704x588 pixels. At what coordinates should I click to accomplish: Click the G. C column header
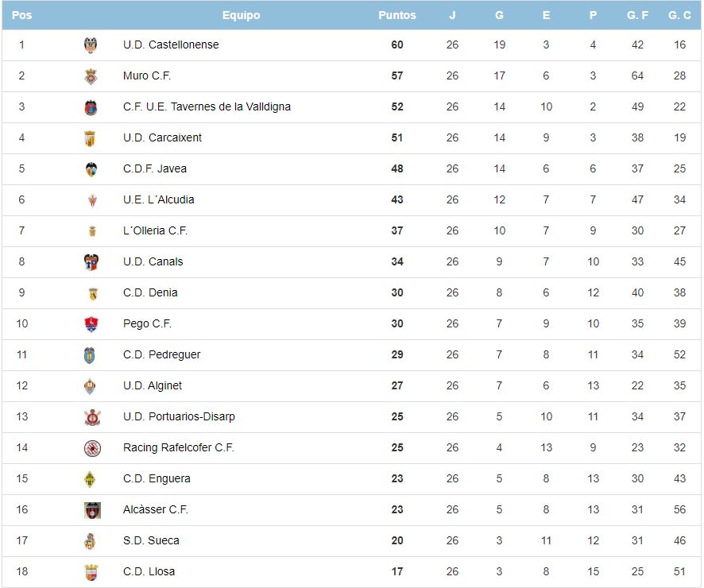[679, 15]
